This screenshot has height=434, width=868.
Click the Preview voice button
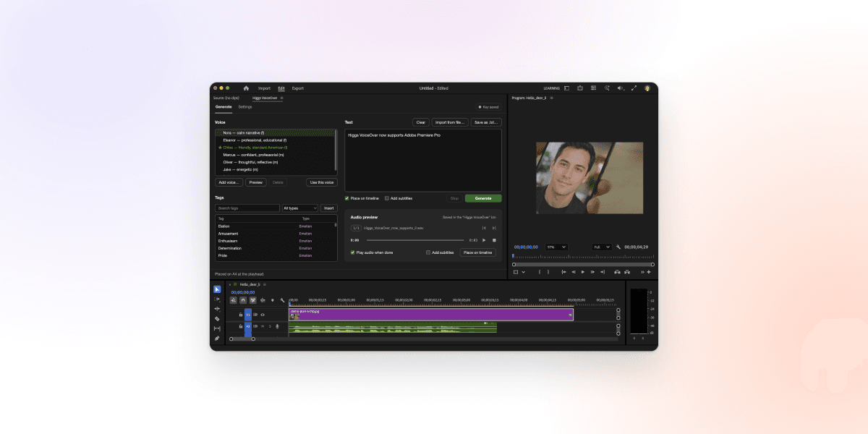[256, 182]
